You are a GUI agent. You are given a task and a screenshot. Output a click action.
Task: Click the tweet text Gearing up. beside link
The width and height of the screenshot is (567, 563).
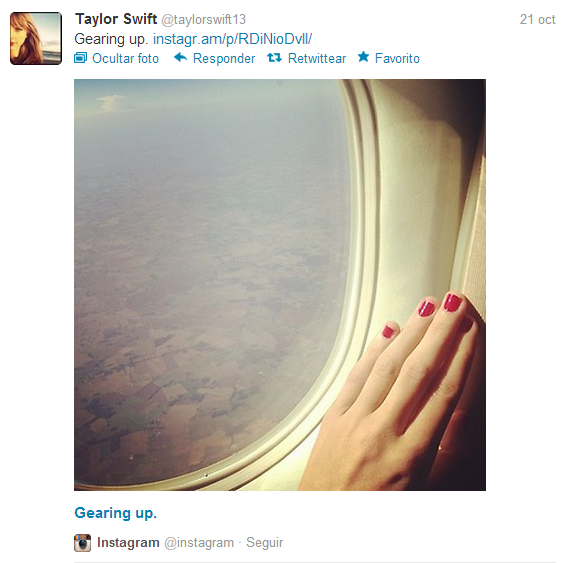pyautogui.click(x=111, y=39)
